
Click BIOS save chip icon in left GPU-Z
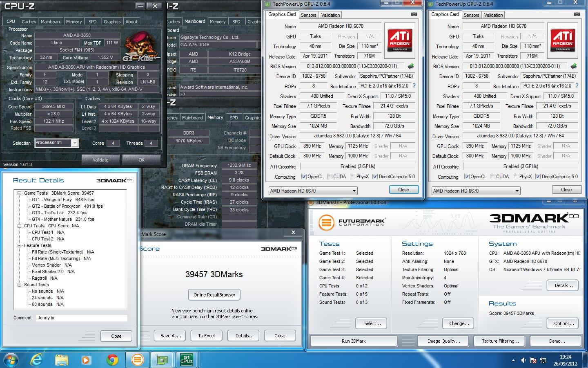(411, 66)
